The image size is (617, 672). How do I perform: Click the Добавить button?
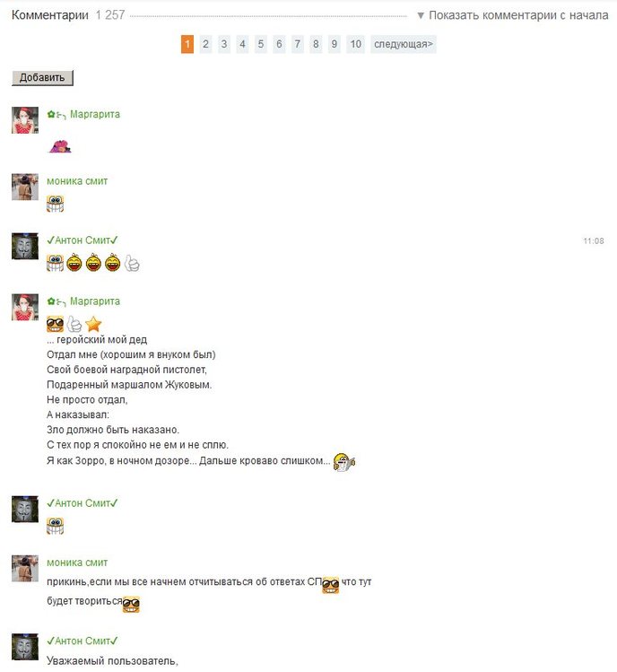[x=42, y=78]
